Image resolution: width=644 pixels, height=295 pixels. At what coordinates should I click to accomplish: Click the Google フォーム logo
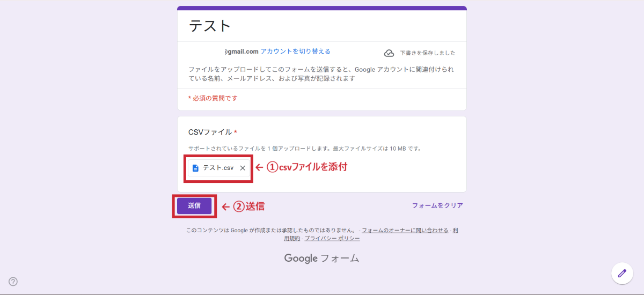pos(321,259)
